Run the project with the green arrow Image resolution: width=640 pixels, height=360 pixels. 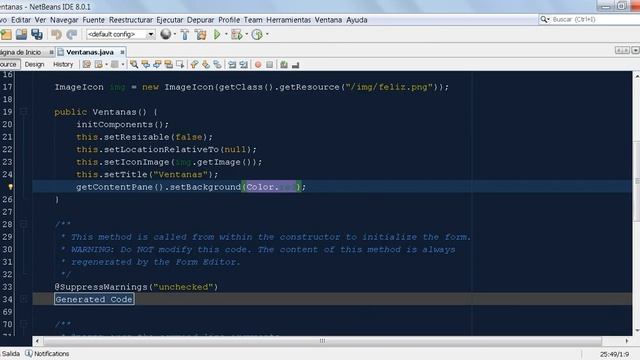[x=217, y=35]
